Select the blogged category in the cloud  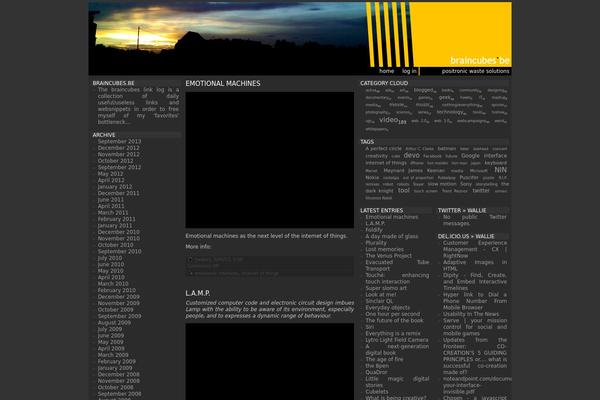click(425, 90)
